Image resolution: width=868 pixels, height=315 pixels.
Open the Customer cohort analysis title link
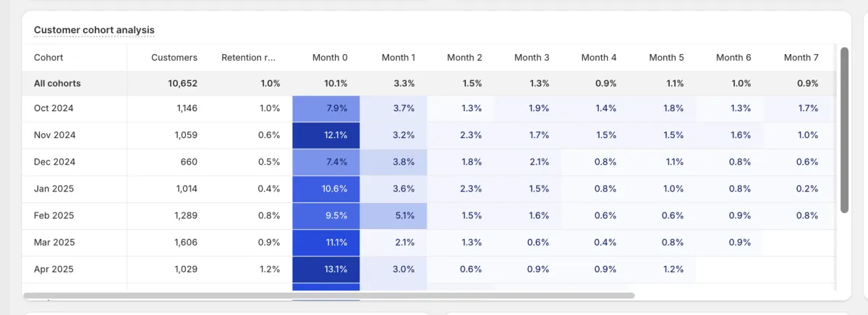pos(94,30)
